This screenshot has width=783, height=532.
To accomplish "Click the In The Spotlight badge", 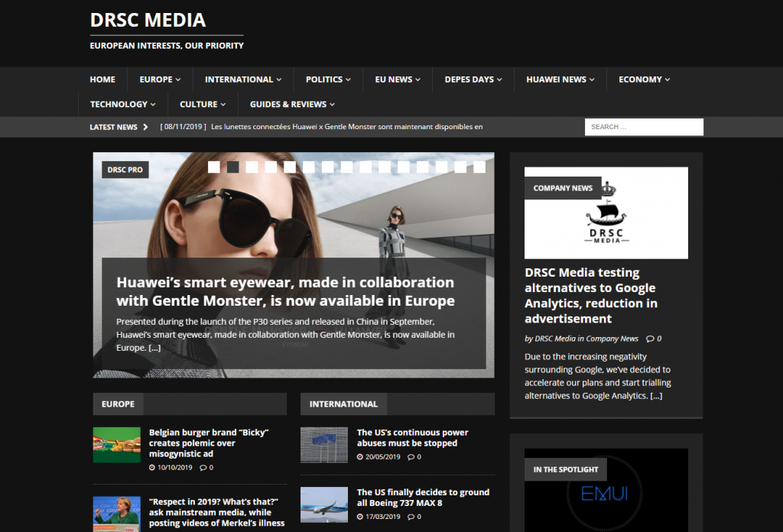I will [x=566, y=469].
